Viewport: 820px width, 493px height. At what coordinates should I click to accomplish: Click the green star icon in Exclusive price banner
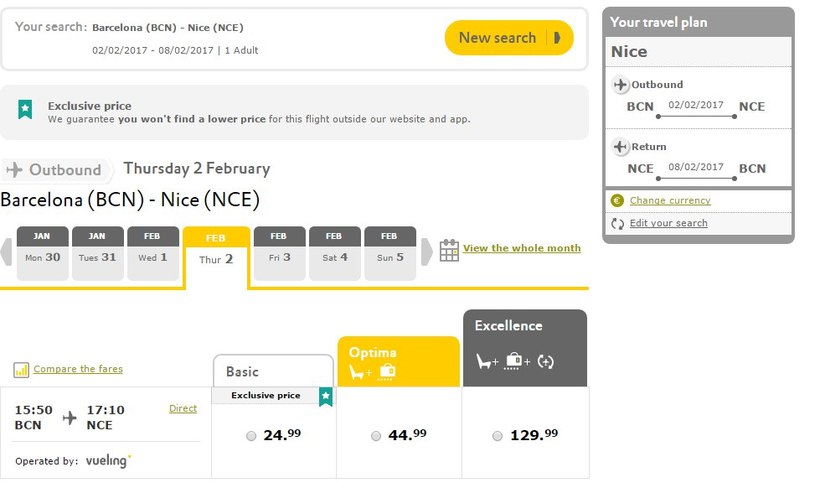pos(25,110)
